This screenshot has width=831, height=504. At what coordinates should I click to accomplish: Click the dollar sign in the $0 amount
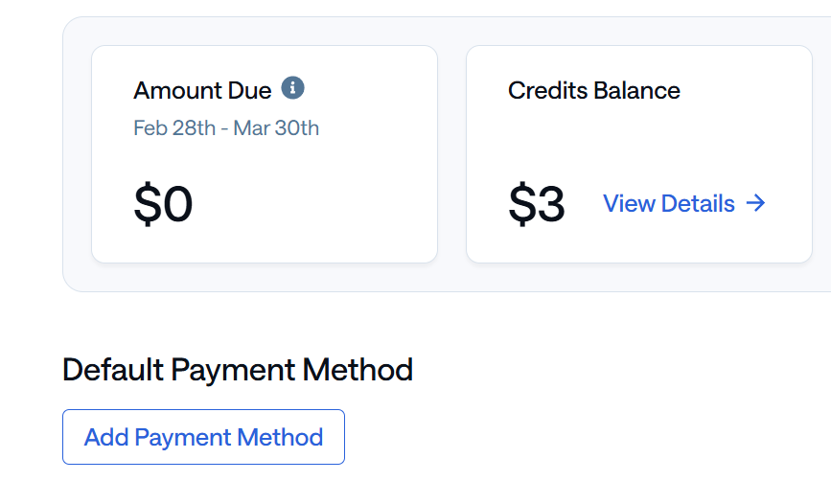coord(148,204)
